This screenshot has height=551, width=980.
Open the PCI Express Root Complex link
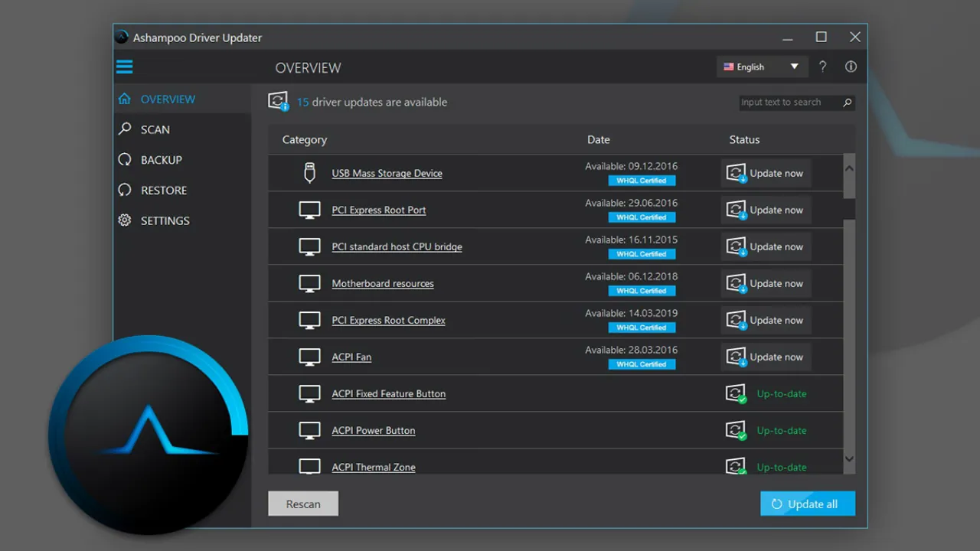click(388, 320)
